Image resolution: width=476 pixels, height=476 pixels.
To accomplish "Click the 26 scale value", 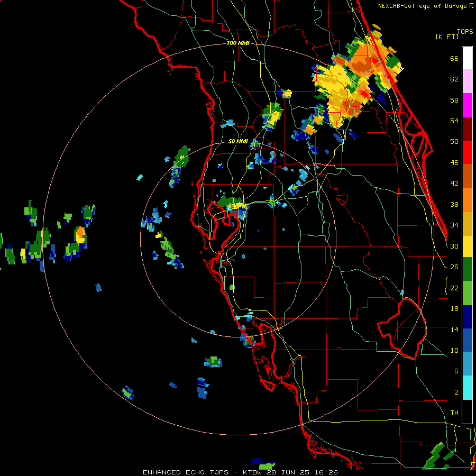I will pos(454,267).
